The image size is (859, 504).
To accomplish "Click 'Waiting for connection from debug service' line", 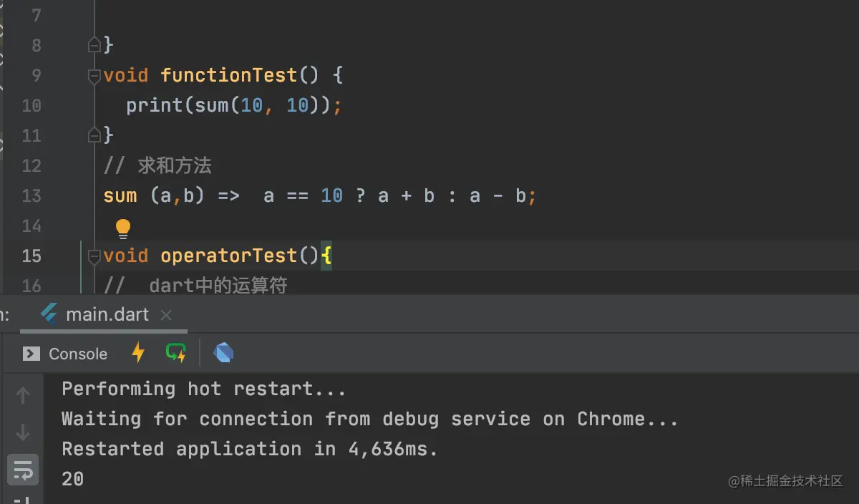I will (x=370, y=419).
